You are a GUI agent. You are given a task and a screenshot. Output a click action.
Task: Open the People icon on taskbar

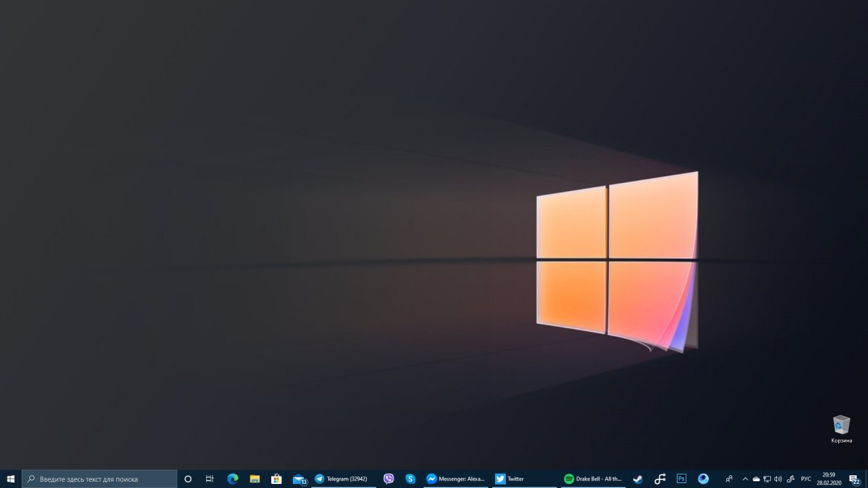coord(729,479)
